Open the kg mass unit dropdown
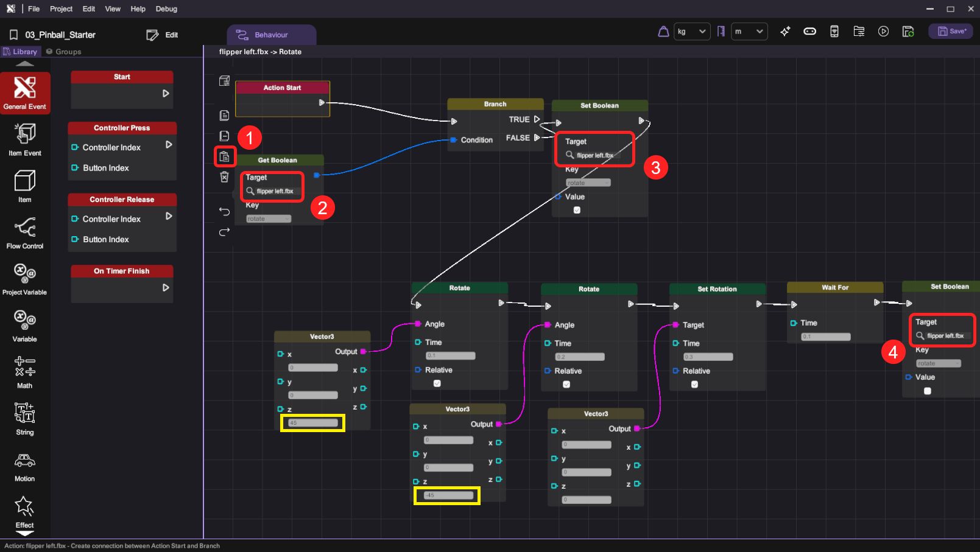The height and width of the screenshot is (552, 980). coord(692,32)
